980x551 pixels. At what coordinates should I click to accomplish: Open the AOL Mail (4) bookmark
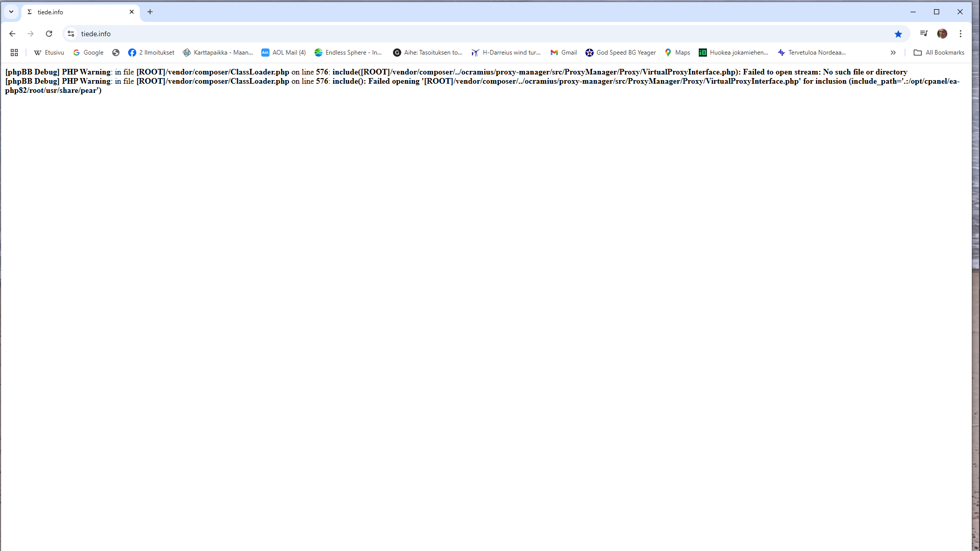tap(283, 53)
